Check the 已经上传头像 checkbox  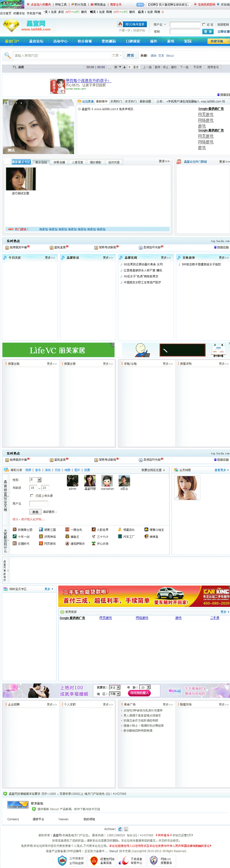point(32,495)
